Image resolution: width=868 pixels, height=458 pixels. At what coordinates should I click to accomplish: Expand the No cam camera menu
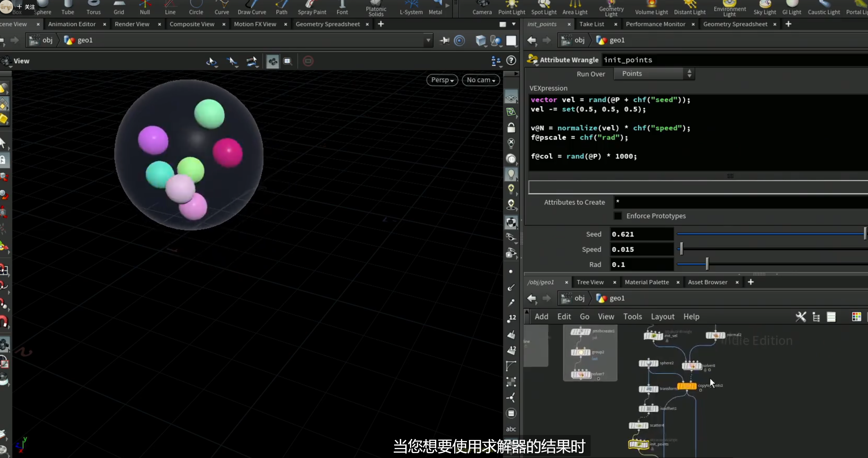[481, 80]
